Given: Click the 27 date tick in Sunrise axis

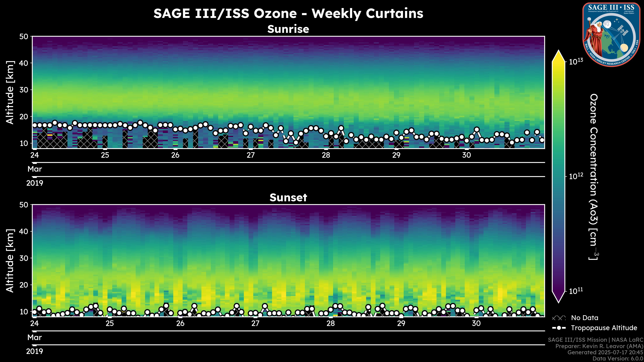Looking at the screenshot, I should [251, 155].
